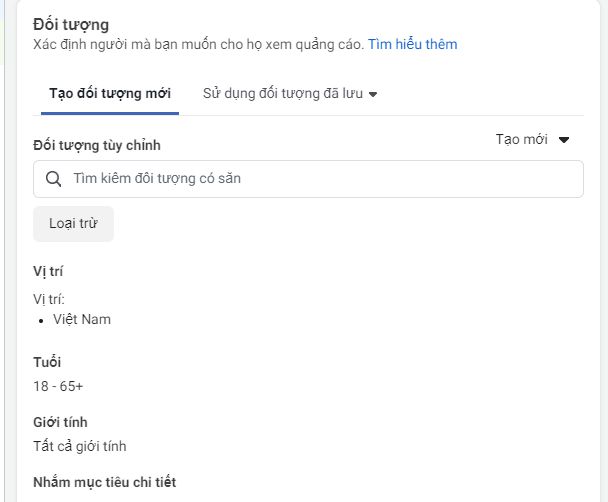Click the Tuổi section heading
This screenshot has width=608, height=502.
(x=47, y=362)
